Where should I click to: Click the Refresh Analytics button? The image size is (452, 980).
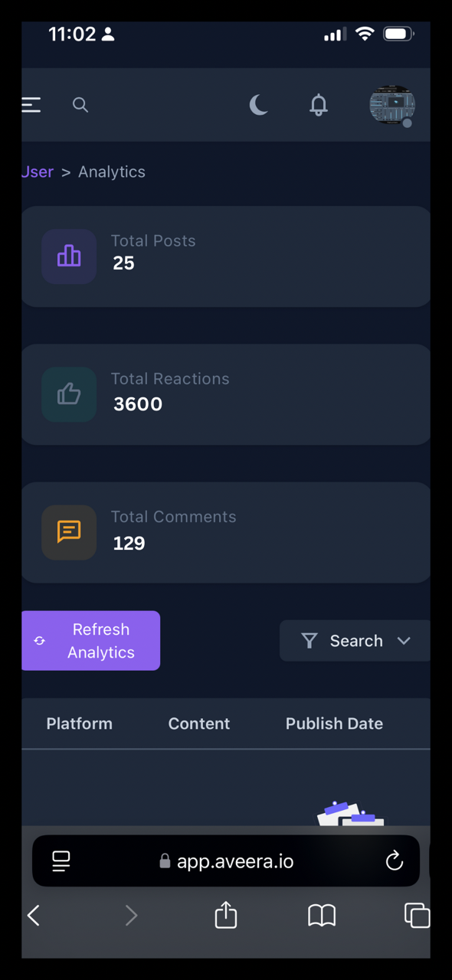[90, 641]
